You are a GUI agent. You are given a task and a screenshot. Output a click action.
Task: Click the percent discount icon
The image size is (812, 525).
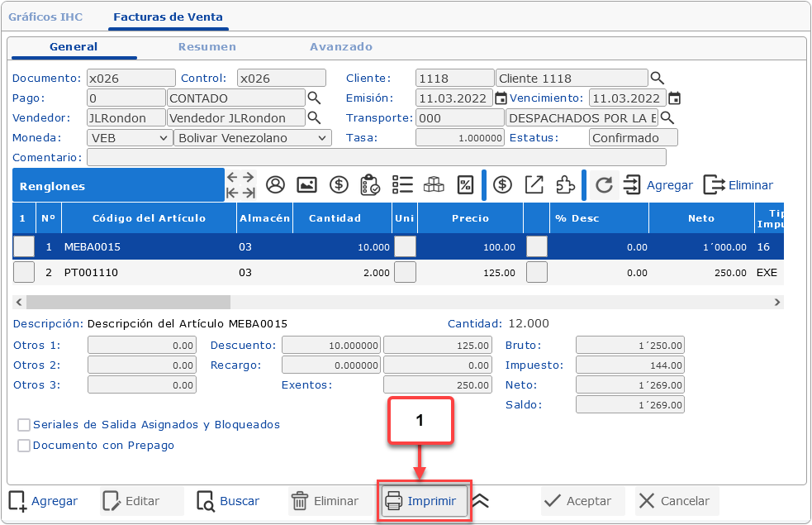click(x=465, y=185)
